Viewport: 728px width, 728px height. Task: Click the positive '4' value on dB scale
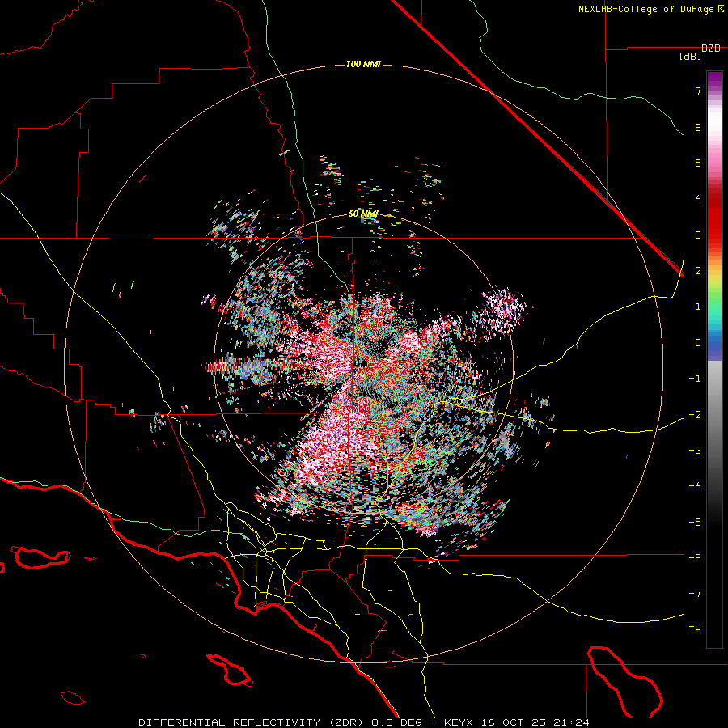point(698,199)
